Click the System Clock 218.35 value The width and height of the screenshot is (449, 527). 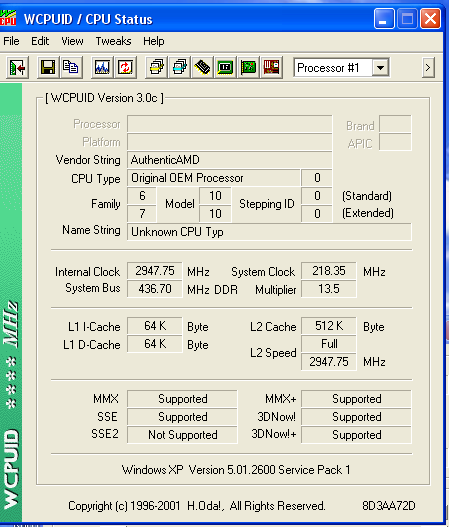pos(329,271)
